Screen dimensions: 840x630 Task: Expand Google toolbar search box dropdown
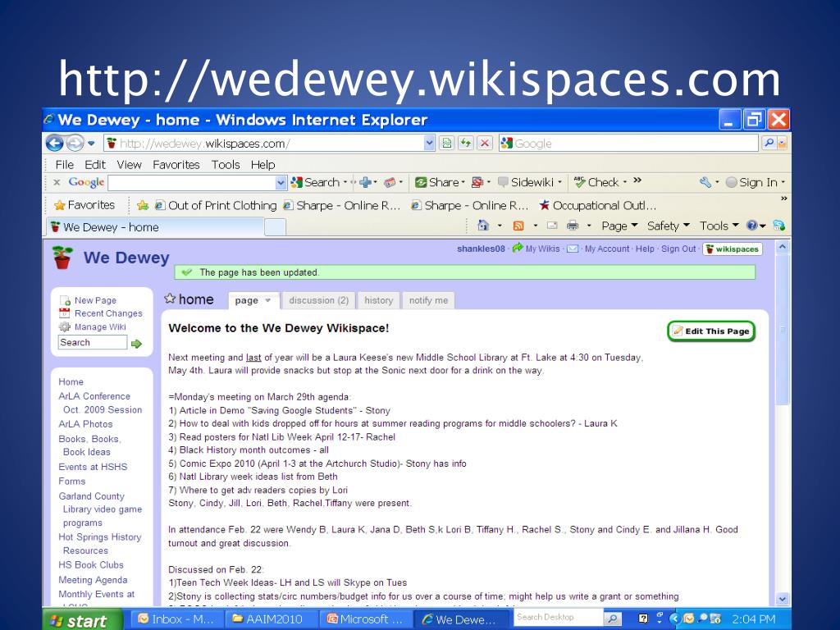281,183
